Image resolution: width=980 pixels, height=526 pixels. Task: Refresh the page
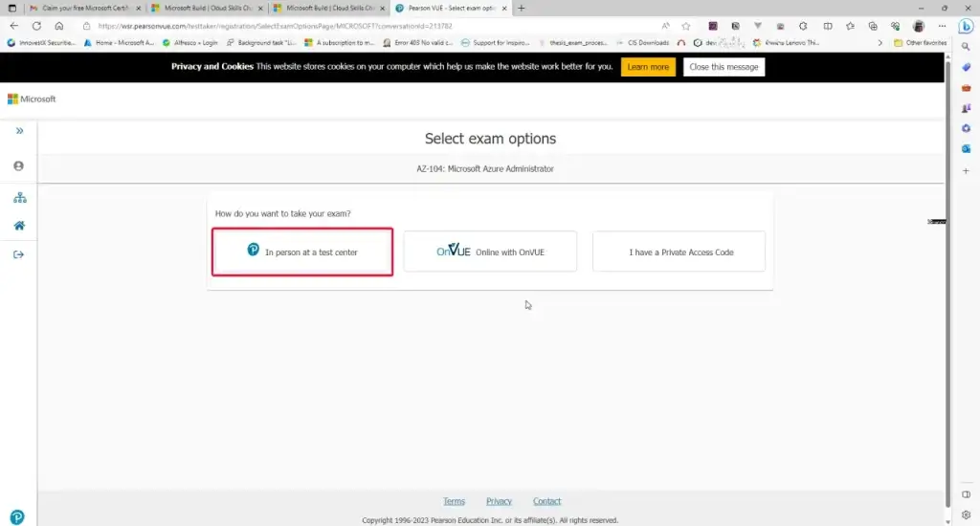tap(36, 26)
